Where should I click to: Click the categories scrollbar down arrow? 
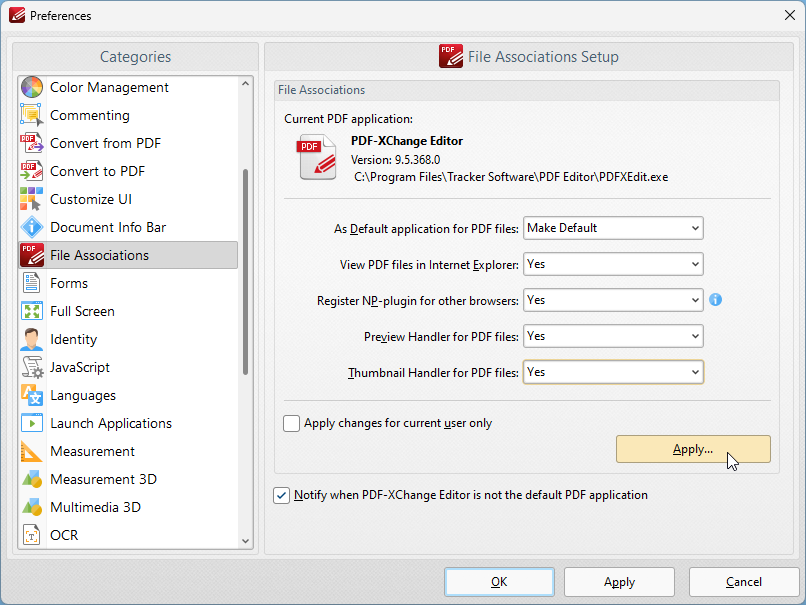(245, 541)
